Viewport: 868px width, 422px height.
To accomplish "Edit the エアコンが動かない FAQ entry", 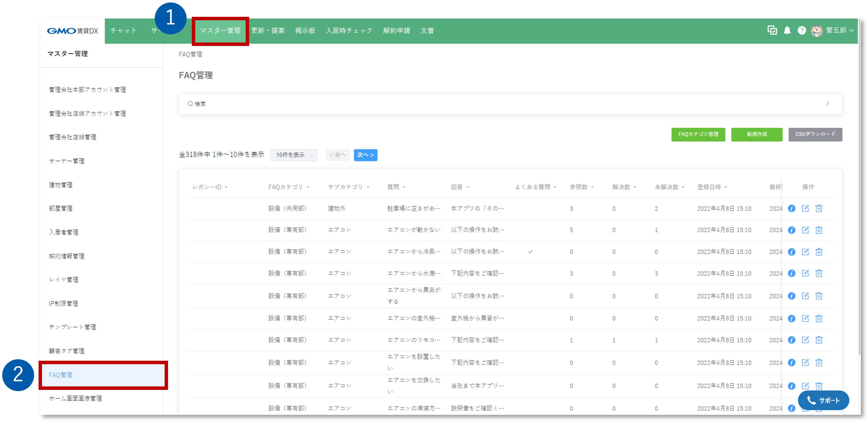I will (806, 230).
